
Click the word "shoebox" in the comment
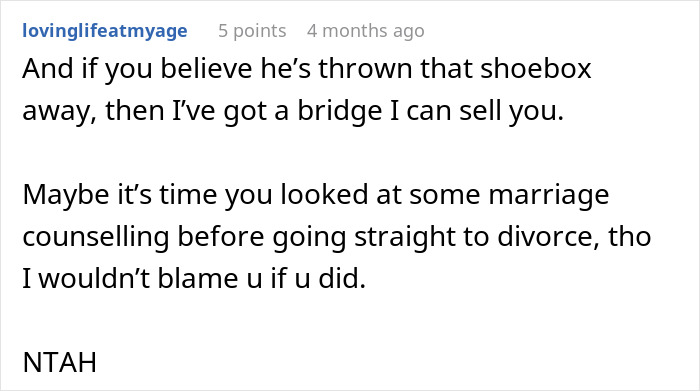[x=536, y=69]
